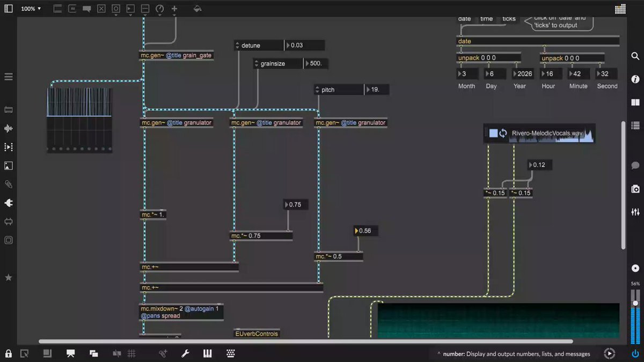This screenshot has width=644, height=362.
Task: Toggle loop on the Rivero-MelodicVocals playlist
Action: 503,133
